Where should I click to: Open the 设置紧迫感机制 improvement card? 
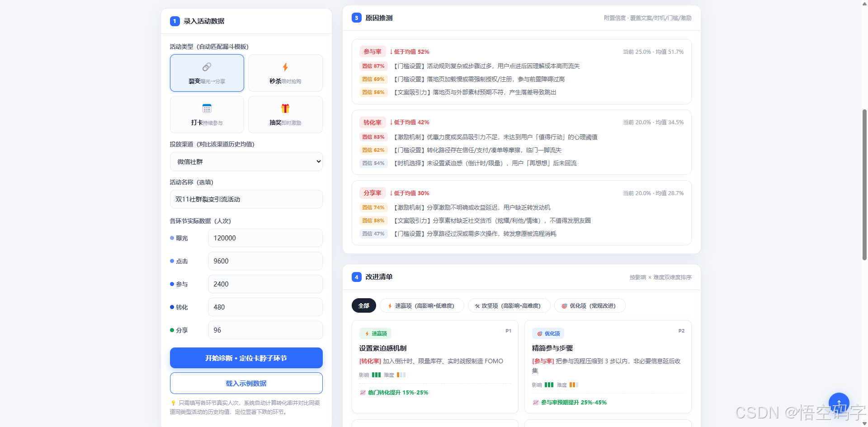tap(435, 367)
